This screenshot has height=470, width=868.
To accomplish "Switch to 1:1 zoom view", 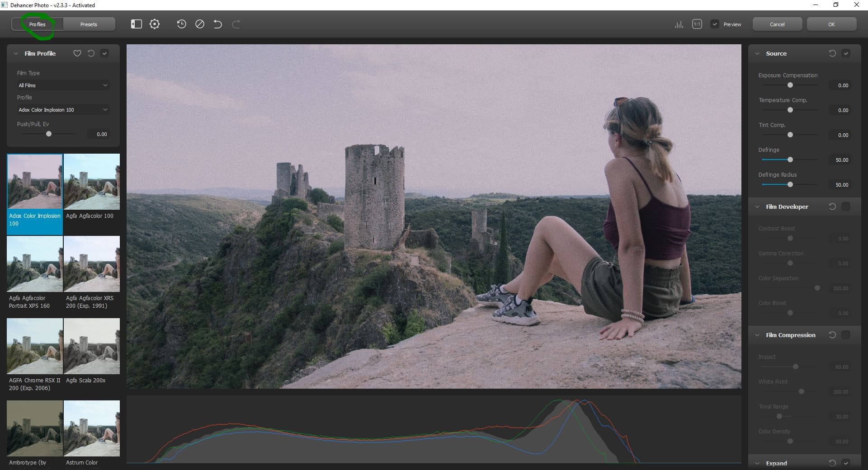I will tap(697, 24).
